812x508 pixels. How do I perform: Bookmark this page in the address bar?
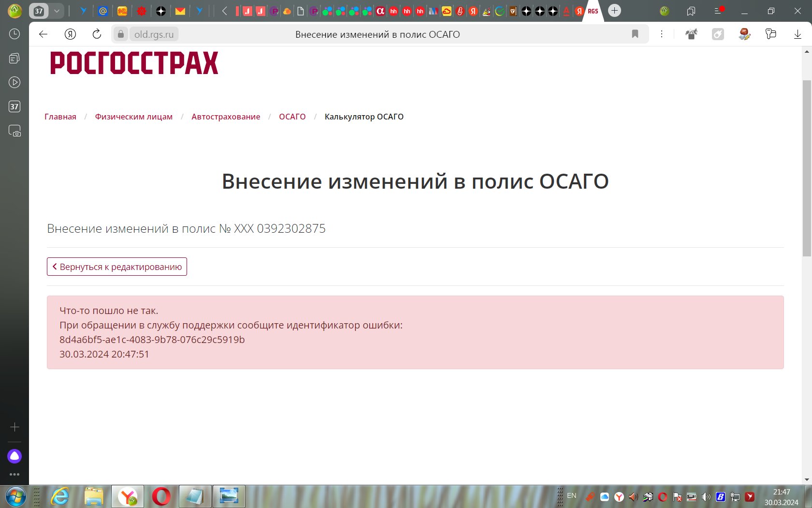pyautogui.click(x=635, y=34)
